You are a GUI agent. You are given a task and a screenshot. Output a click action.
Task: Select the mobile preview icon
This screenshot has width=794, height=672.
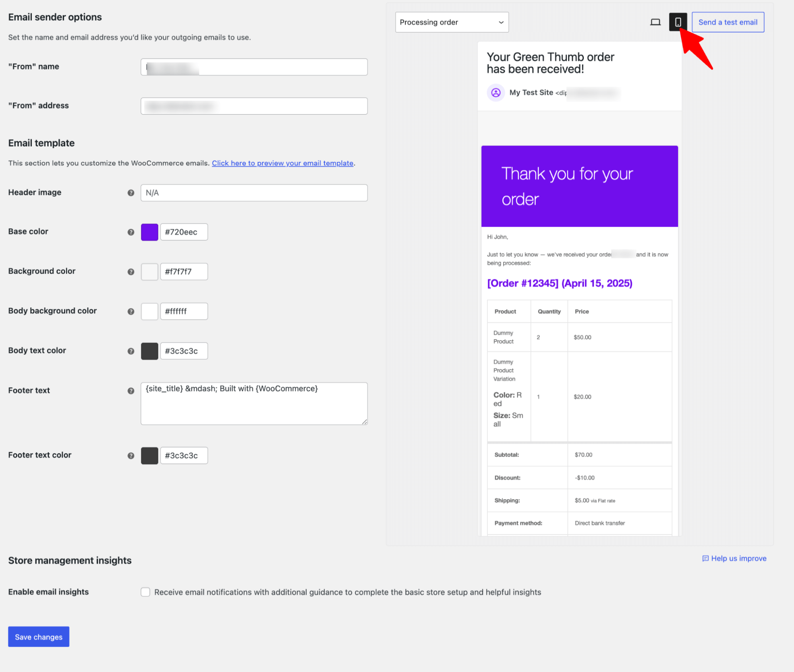[678, 22]
